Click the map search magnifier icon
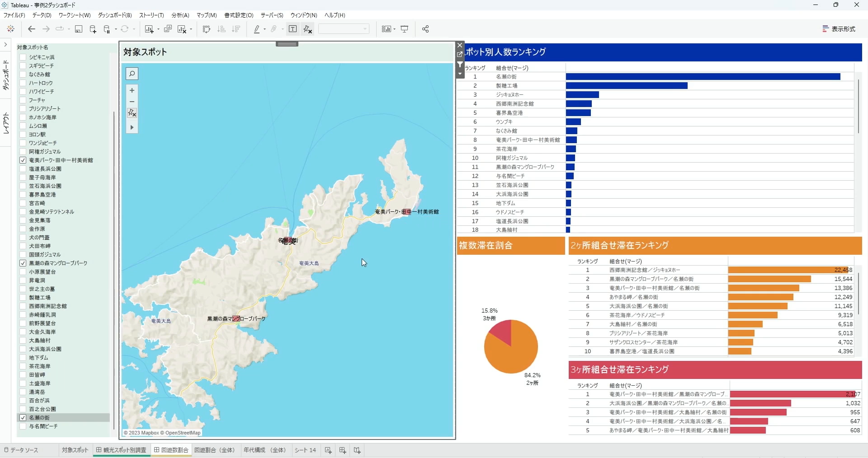 132,74
